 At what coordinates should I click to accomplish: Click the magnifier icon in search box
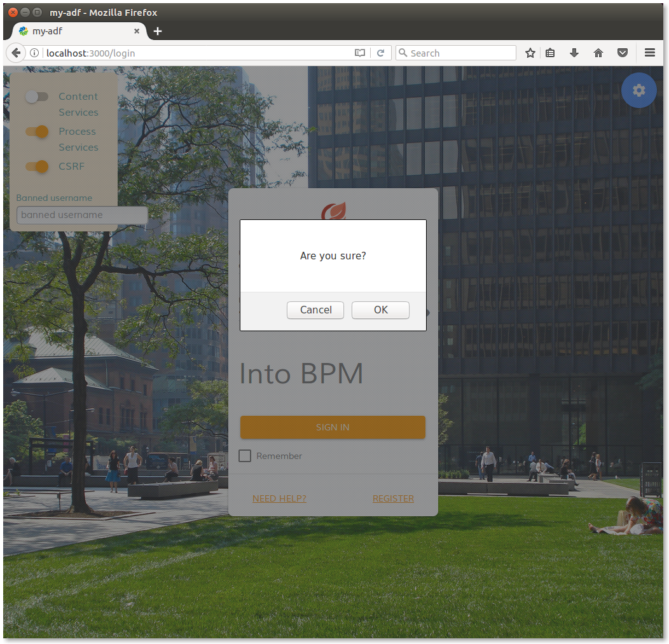403,53
